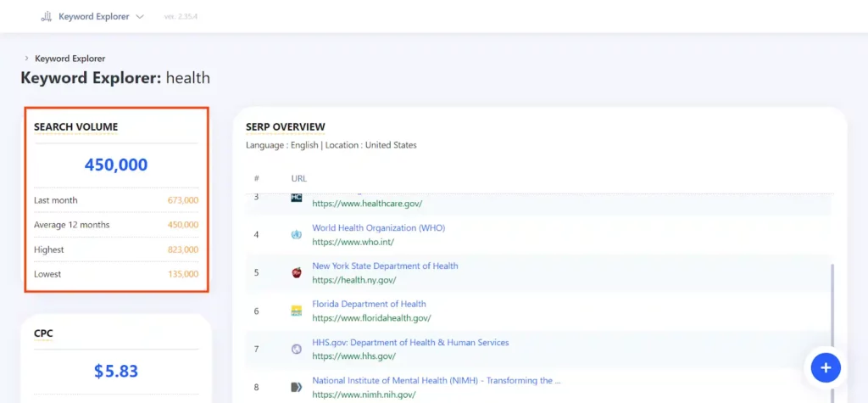Expand the breadcrumb chevron before Keyword Explorer
Viewport: 868px width, 403px height.
pos(26,59)
